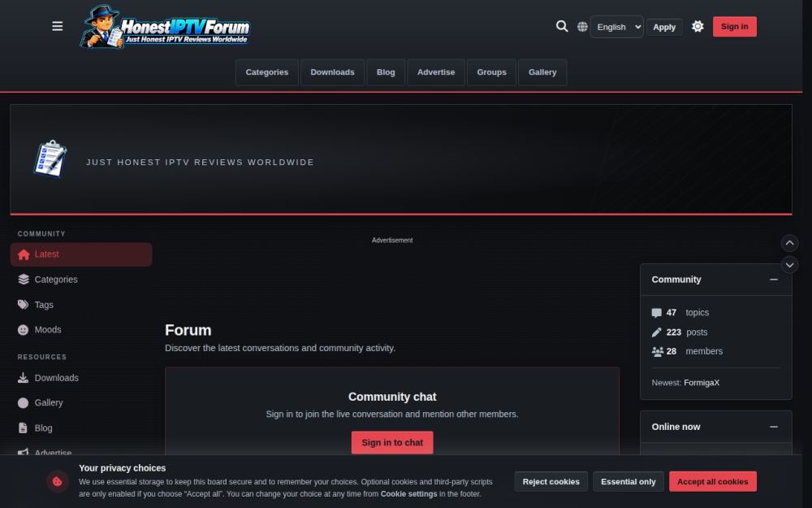The width and height of the screenshot is (812, 508).
Task: Open Downloads in top navigation
Action: 332,72
